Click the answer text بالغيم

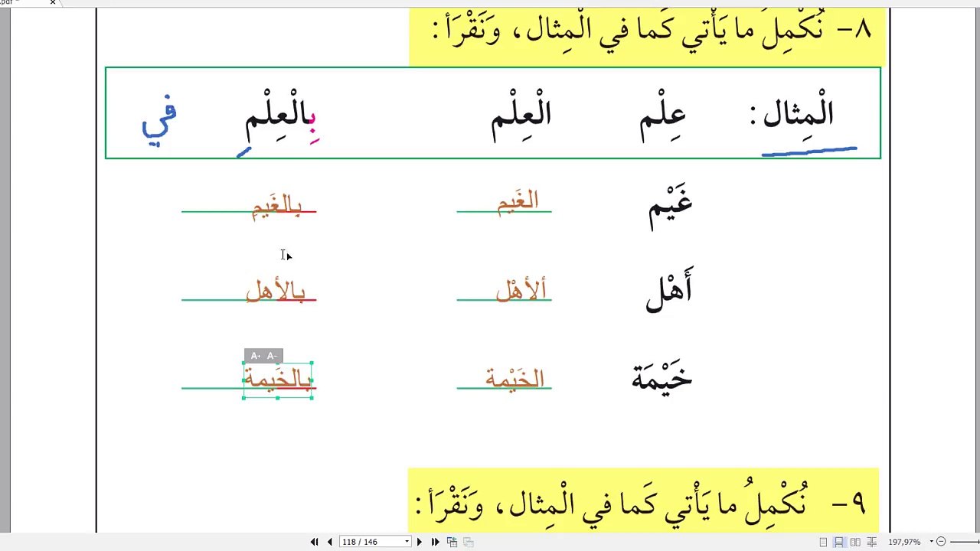[276, 206]
